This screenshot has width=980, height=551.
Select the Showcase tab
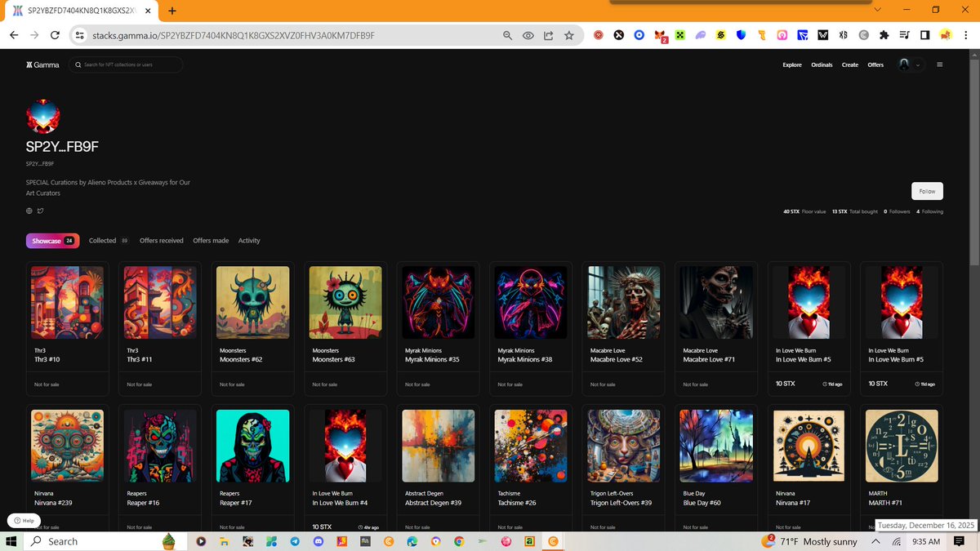pyautogui.click(x=52, y=241)
